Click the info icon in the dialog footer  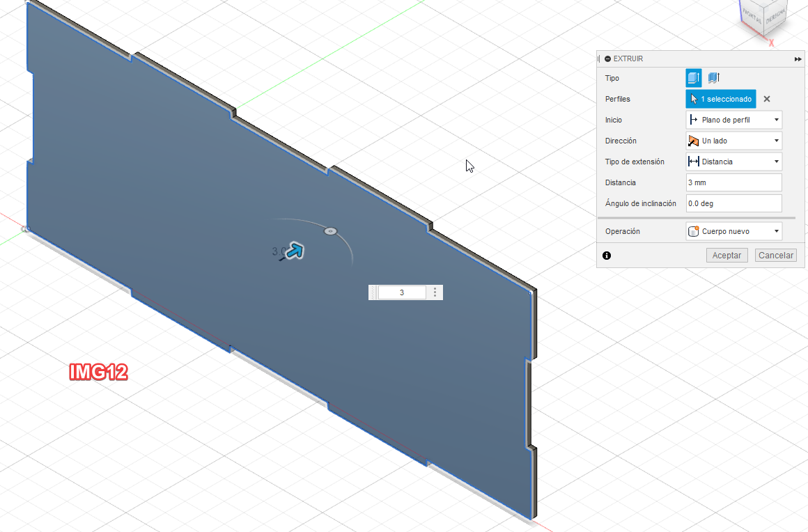607,256
